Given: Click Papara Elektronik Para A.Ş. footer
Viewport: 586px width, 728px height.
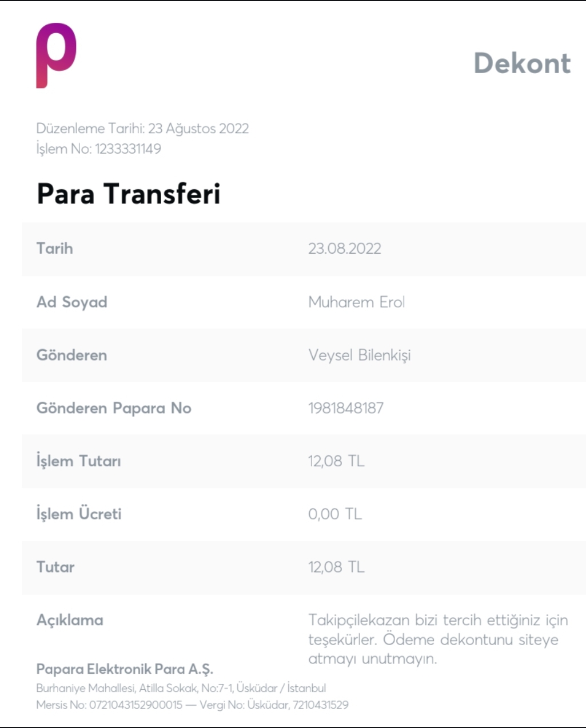Looking at the screenshot, I should pyautogui.click(x=125, y=669).
